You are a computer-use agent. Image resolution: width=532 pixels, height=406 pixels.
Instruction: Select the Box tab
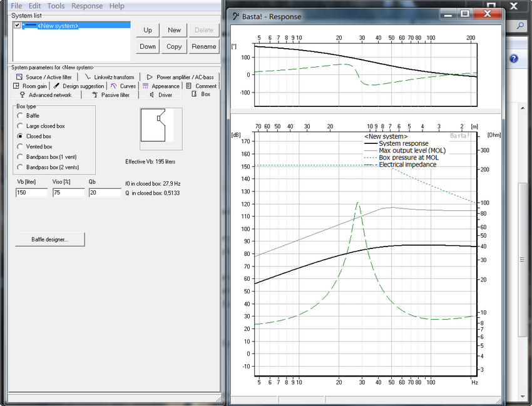click(x=201, y=94)
